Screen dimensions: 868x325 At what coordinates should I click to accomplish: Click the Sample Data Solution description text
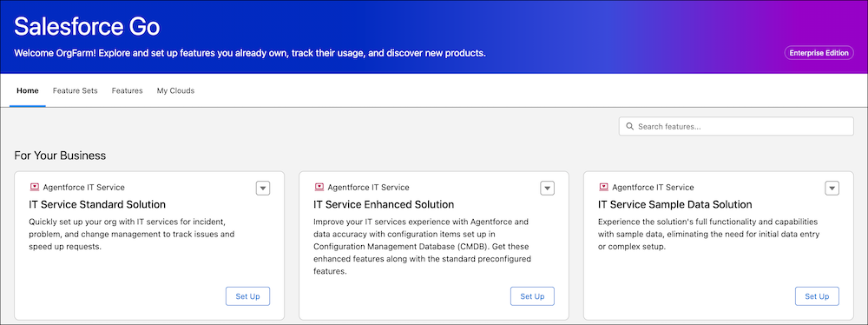pyautogui.click(x=708, y=234)
